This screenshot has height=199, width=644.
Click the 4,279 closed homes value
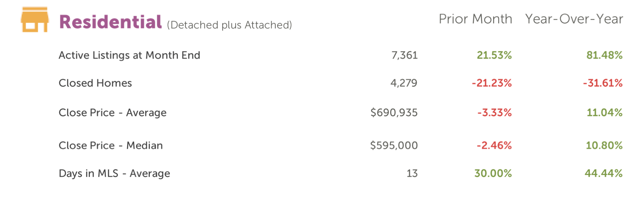(404, 83)
